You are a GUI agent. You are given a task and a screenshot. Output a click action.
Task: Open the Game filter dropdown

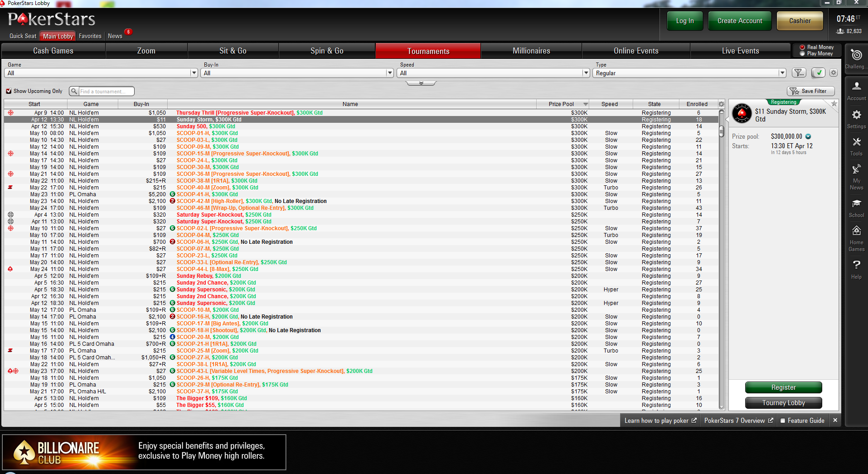pyautogui.click(x=101, y=73)
